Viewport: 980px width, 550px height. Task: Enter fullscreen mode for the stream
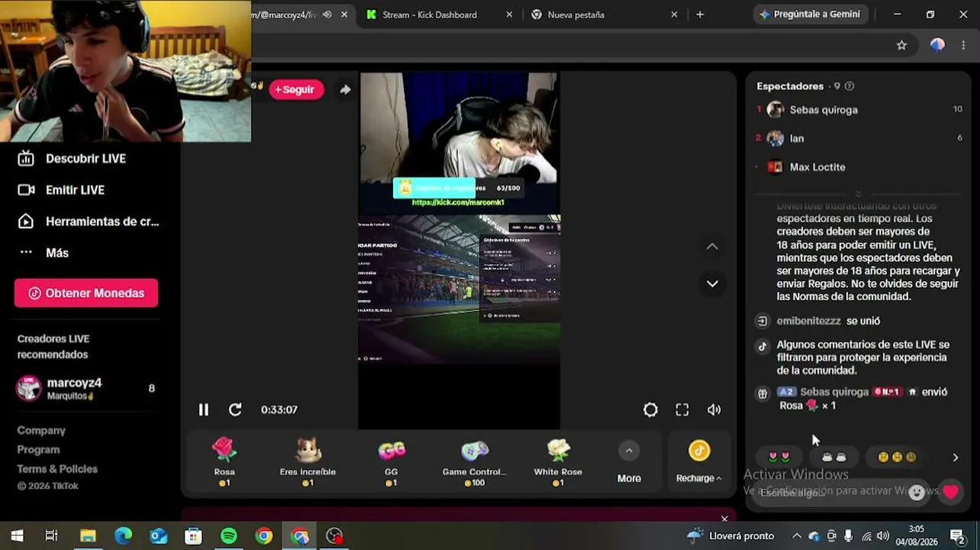click(682, 410)
